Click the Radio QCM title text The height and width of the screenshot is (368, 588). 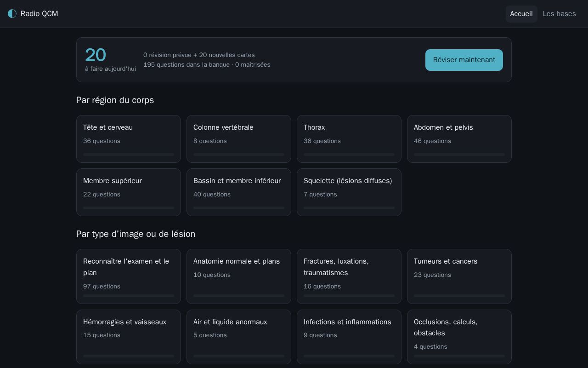pos(40,14)
